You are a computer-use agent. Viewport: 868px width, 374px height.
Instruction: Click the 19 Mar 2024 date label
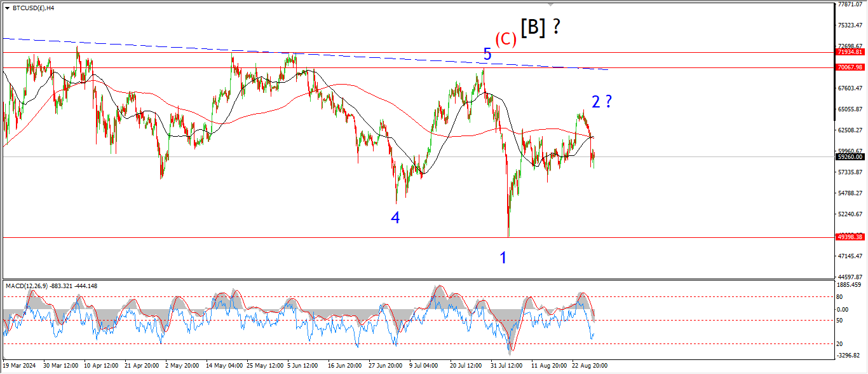pyautogui.click(x=20, y=366)
